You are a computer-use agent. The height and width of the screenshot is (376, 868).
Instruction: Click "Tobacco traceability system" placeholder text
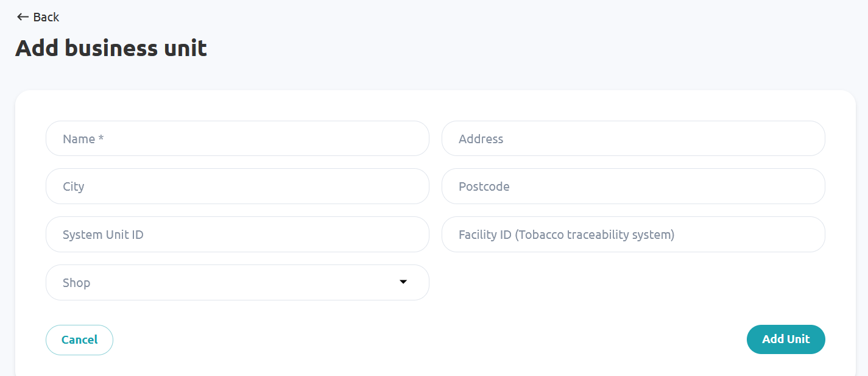coord(595,235)
